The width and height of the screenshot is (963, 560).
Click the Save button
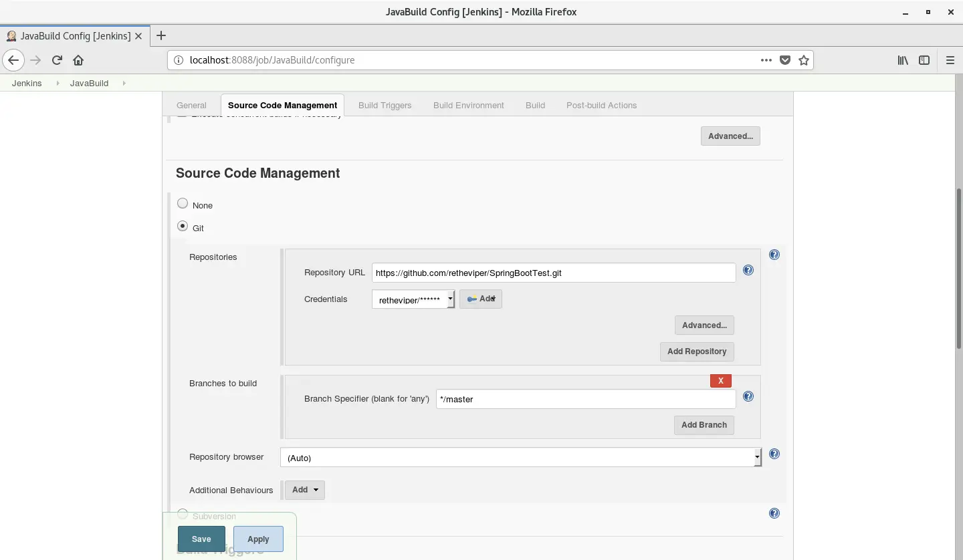click(201, 539)
